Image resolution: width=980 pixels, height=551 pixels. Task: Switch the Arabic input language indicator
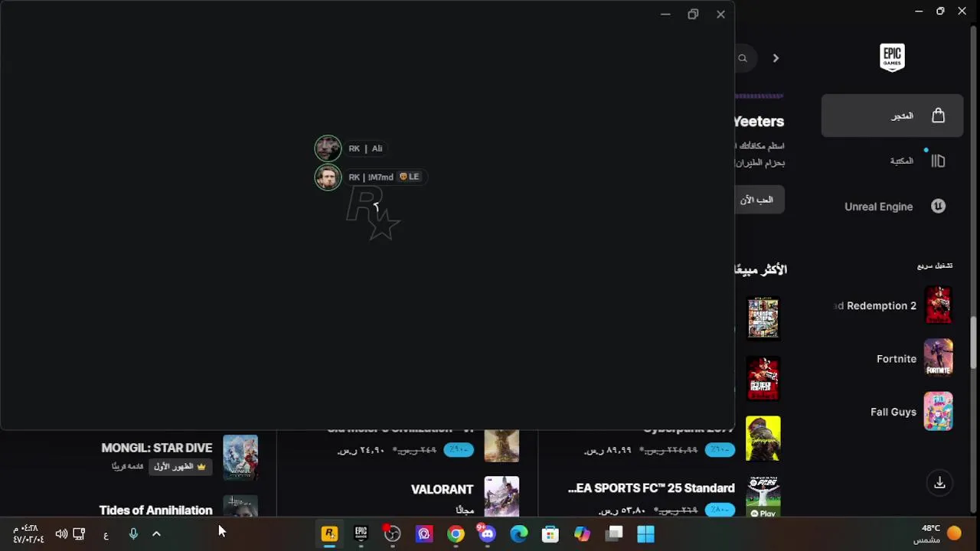coord(106,535)
